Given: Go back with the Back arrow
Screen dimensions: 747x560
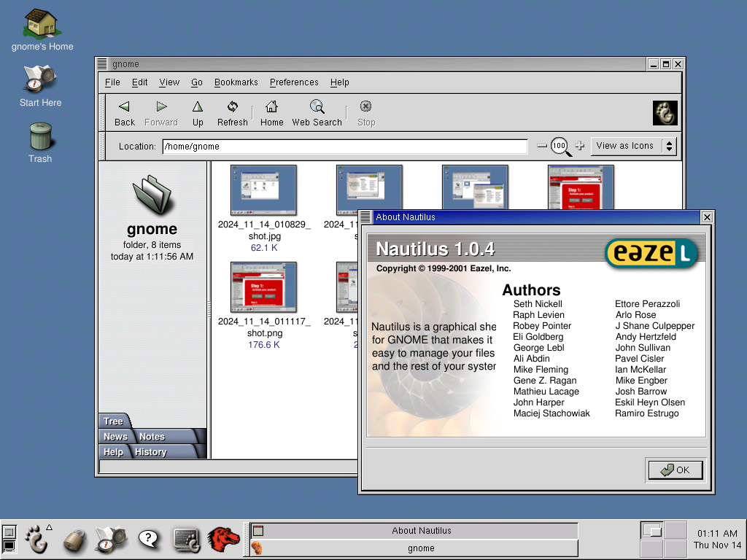Looking at the screenshot, I should pos(124,113).
